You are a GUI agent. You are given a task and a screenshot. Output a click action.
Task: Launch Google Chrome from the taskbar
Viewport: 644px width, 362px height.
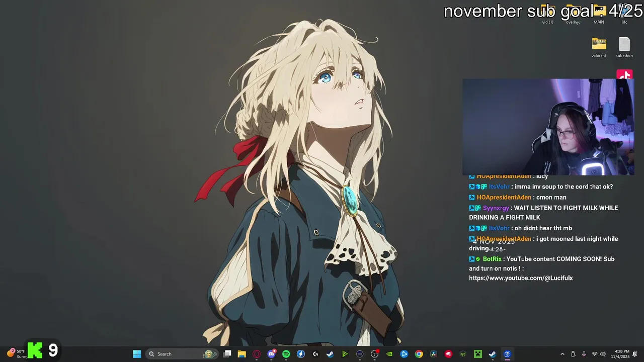[419, 354]
